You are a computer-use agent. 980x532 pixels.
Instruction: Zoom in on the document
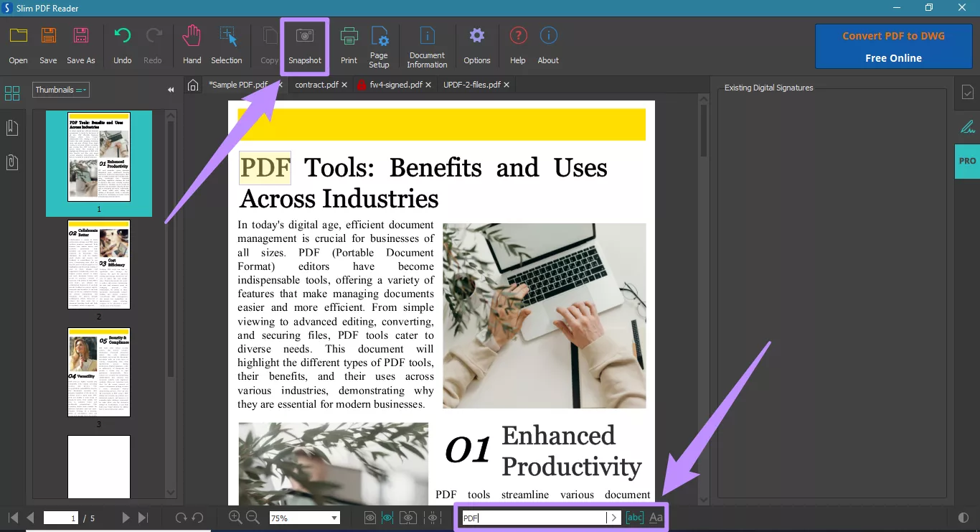(235, 517)
